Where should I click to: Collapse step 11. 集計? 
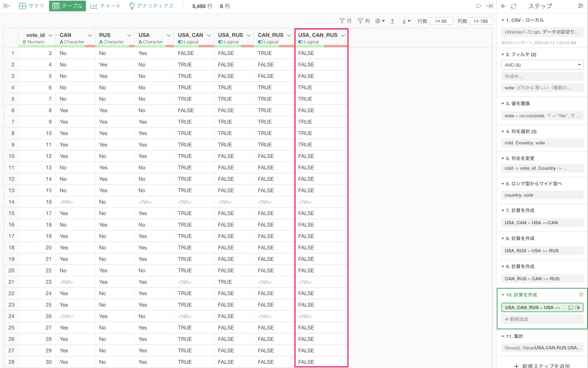click(x=503, y=336)
